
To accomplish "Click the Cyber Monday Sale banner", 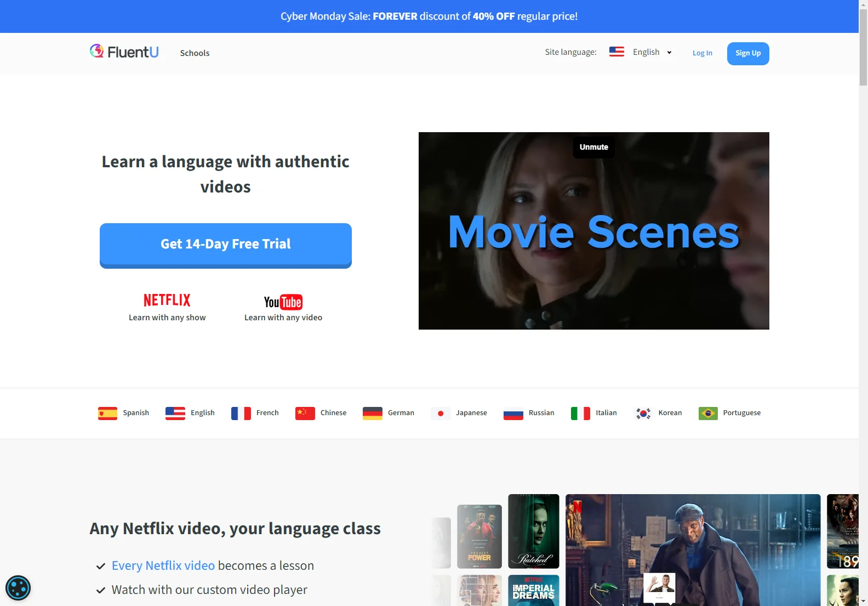I will tap(429, 16).
